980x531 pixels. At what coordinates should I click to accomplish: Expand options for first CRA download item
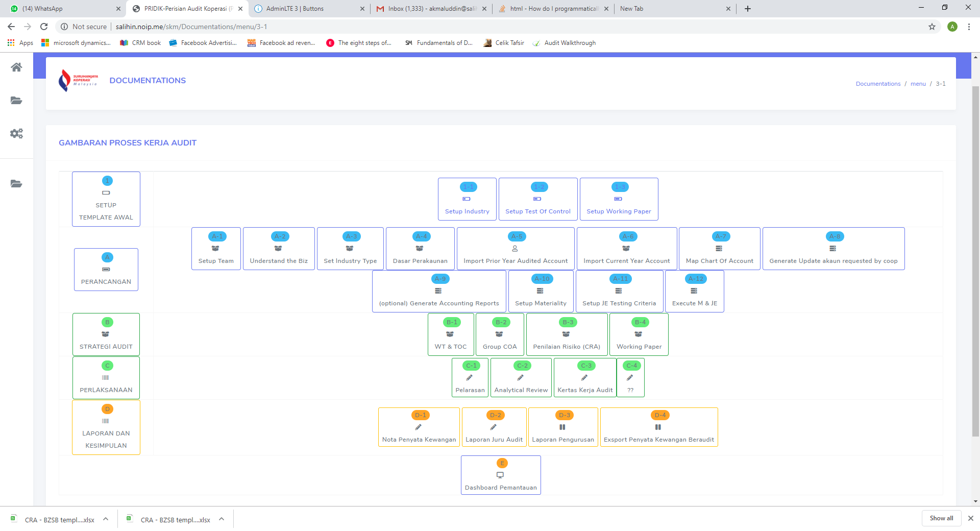pos(106,519)
